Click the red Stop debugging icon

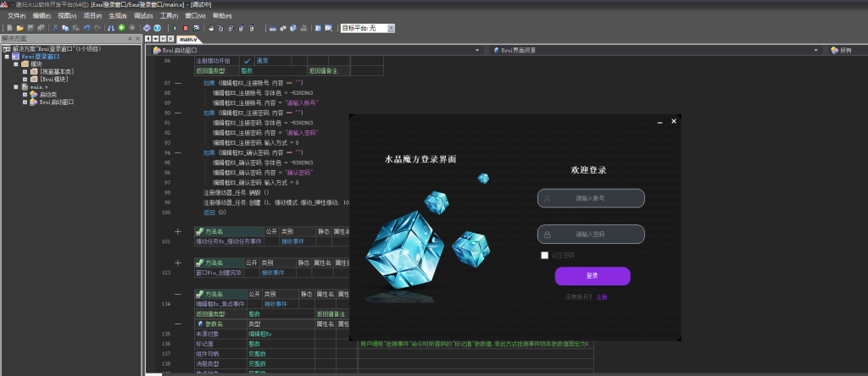186,28
